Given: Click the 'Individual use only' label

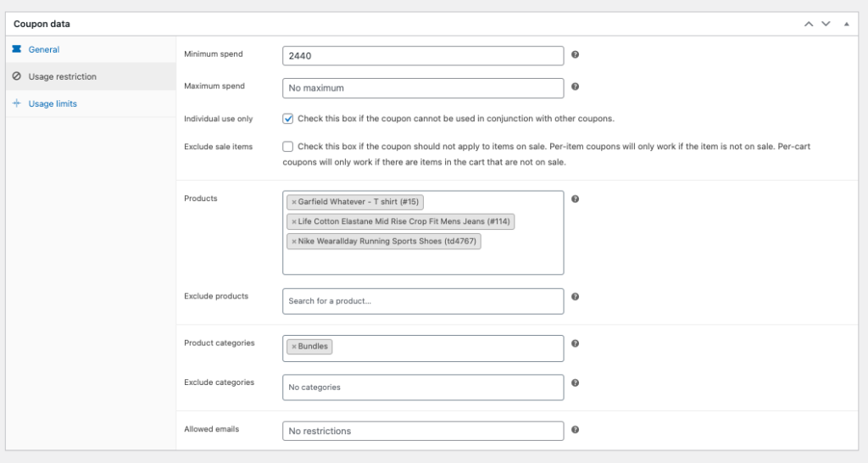Looking at the screenshot, I should (218, 119).
